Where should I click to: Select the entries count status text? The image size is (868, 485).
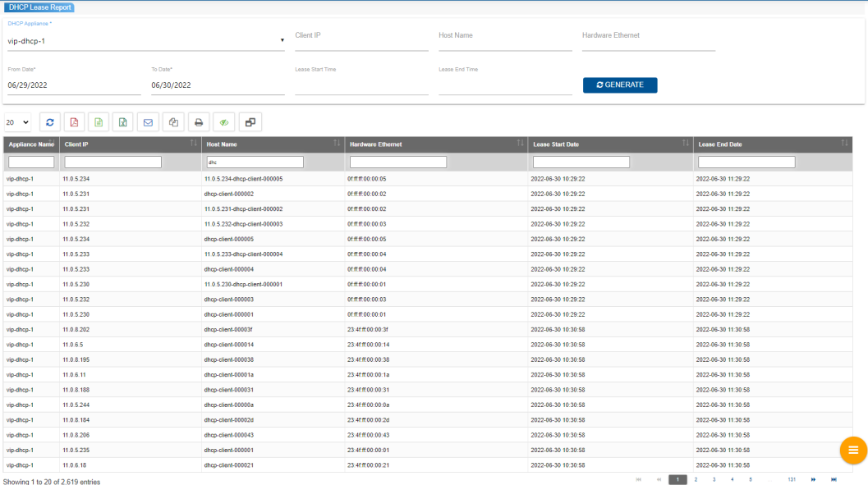tap(52, 482)
